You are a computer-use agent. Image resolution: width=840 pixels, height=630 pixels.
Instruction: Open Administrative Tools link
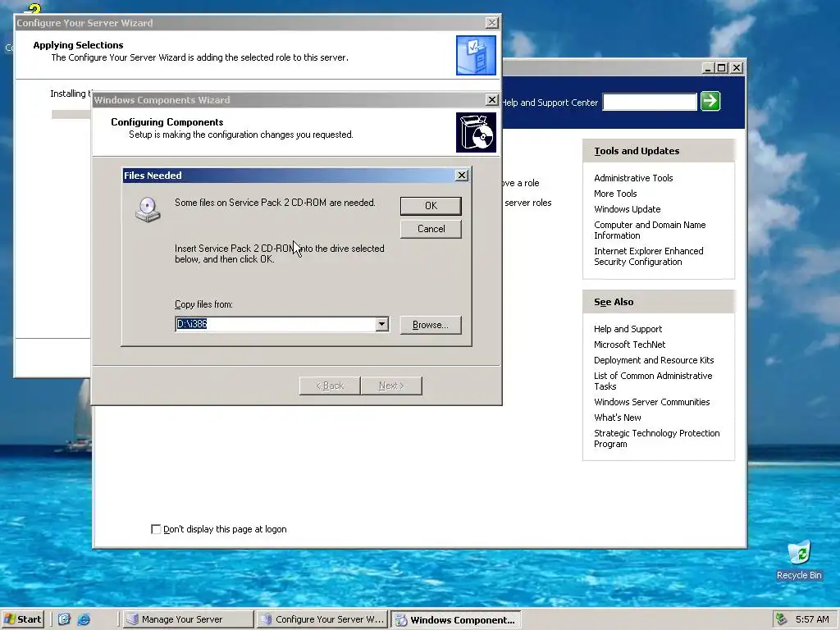click(x=633, y=178)
